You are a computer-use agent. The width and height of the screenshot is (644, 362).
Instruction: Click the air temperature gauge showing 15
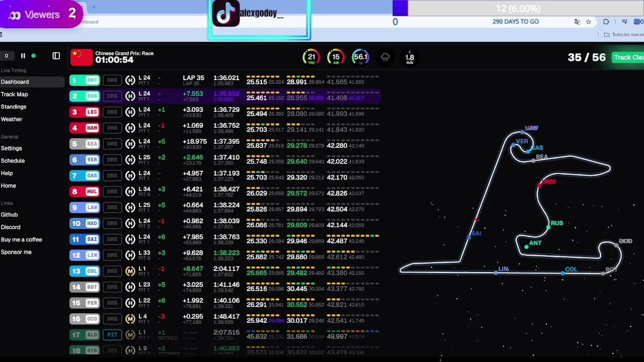pyautogui.click(x=336, y=57)
